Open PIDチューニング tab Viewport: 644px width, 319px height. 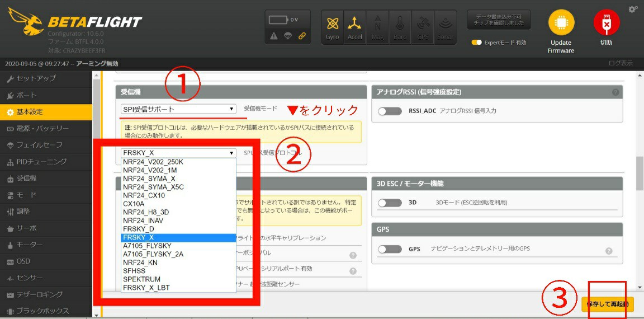46,162
